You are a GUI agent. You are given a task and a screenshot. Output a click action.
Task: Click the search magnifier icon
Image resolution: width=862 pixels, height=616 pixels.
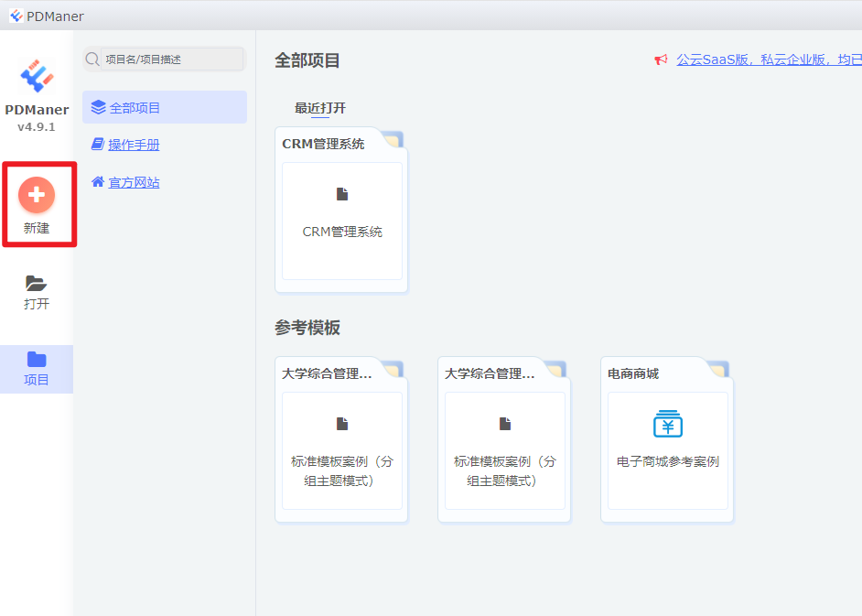[x=92, y=59]
